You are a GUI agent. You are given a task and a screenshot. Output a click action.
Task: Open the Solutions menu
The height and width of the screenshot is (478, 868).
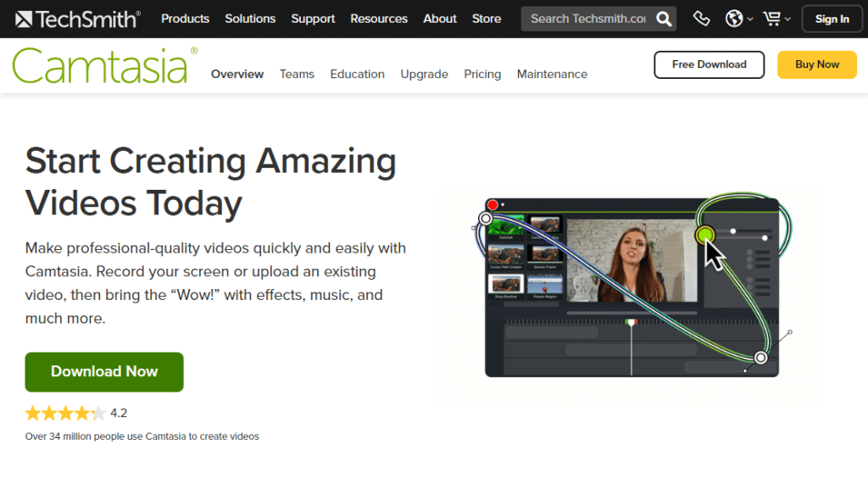[x=250, y=19]
